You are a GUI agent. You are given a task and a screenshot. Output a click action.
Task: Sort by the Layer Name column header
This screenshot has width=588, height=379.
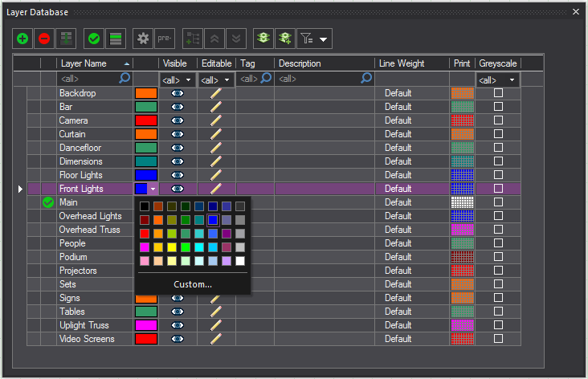pos(95,63)
